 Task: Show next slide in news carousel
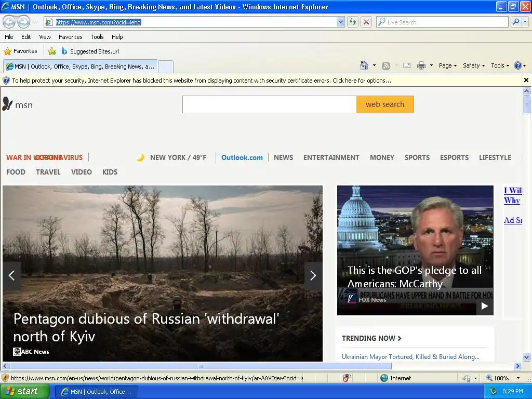[x=313, y=275]
